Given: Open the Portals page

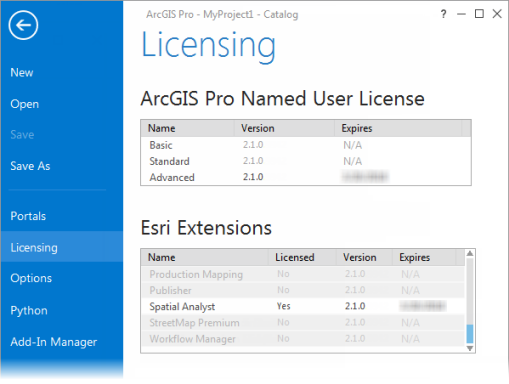Looking at the screenshot, I should (28, 216).
